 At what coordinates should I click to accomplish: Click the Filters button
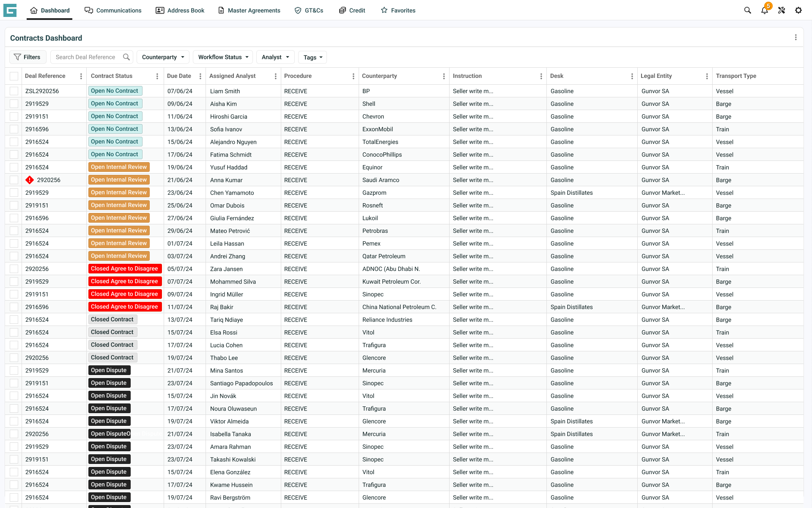(27, 57)
